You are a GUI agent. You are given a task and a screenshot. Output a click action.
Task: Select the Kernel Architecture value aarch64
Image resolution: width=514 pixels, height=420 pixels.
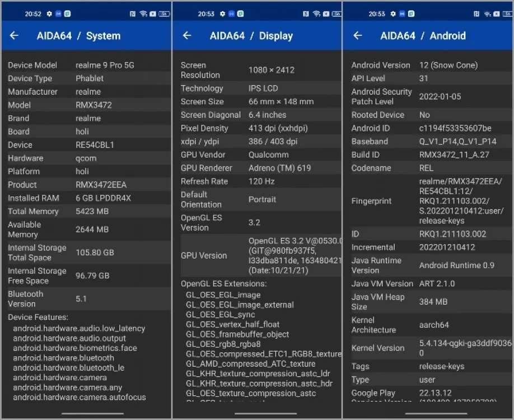tap(434, 325)
